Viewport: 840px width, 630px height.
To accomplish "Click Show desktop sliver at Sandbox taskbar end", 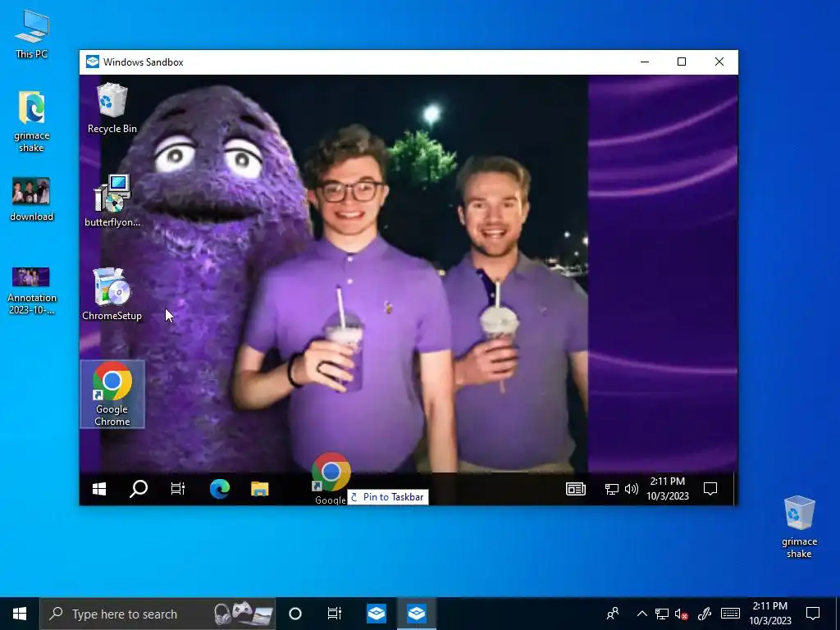I will 736,489.
